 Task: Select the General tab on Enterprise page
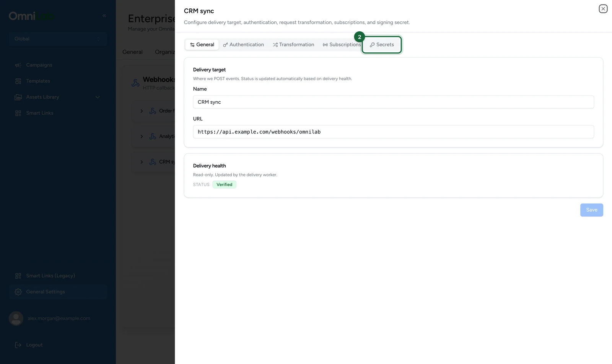tap(132, 52)
